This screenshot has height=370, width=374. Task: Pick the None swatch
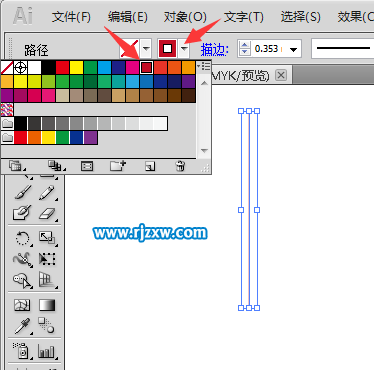point(7,68)
